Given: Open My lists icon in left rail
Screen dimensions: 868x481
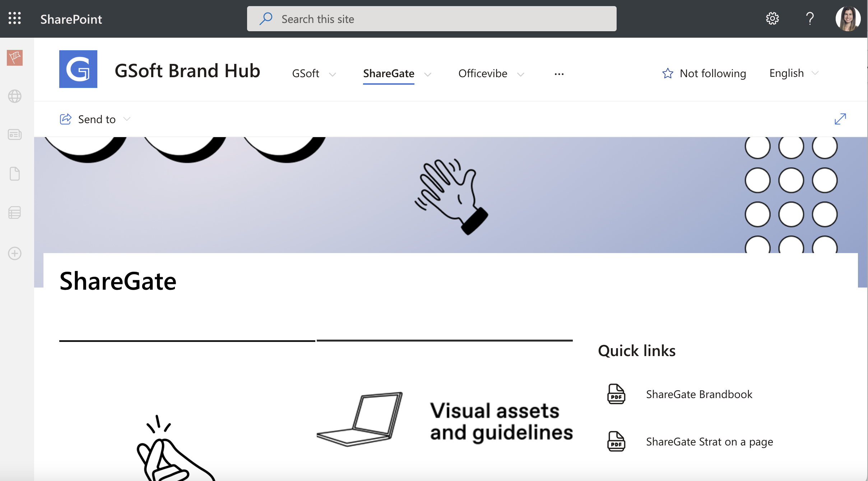Looking at the screenshot, I should pos(15,213).
